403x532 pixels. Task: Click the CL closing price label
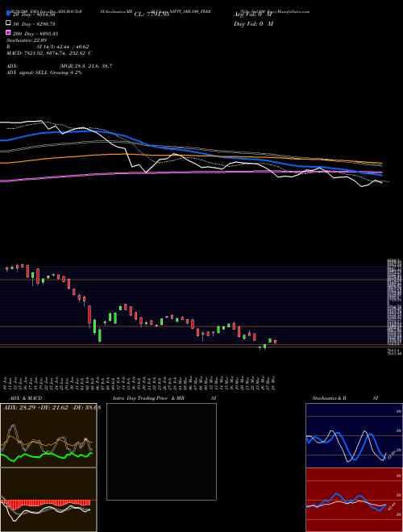[152, 15]
